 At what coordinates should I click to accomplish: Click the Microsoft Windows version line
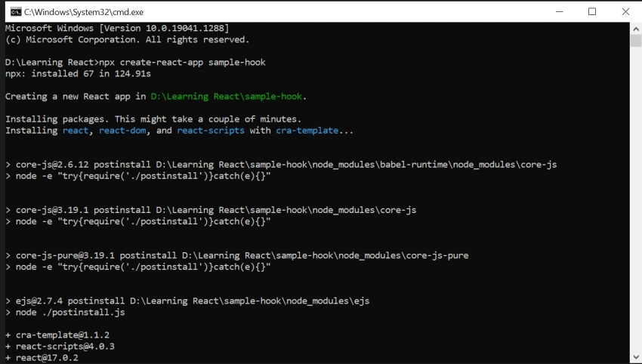[x=117, y=28]
